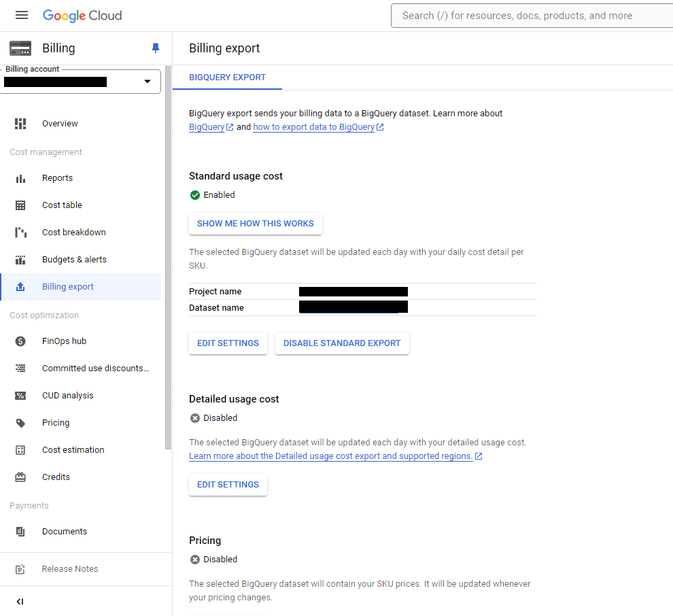
Task: Click DISABLE STANDARD EXPORT
Action: 342,343
